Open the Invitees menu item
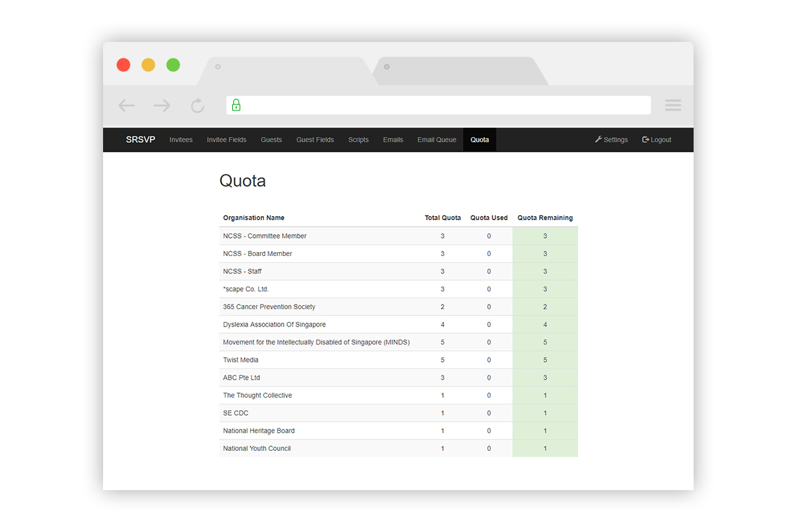Image resolution: width=798 pixels, height=532 pixels. pyautogui.click(x=181, y=140)
